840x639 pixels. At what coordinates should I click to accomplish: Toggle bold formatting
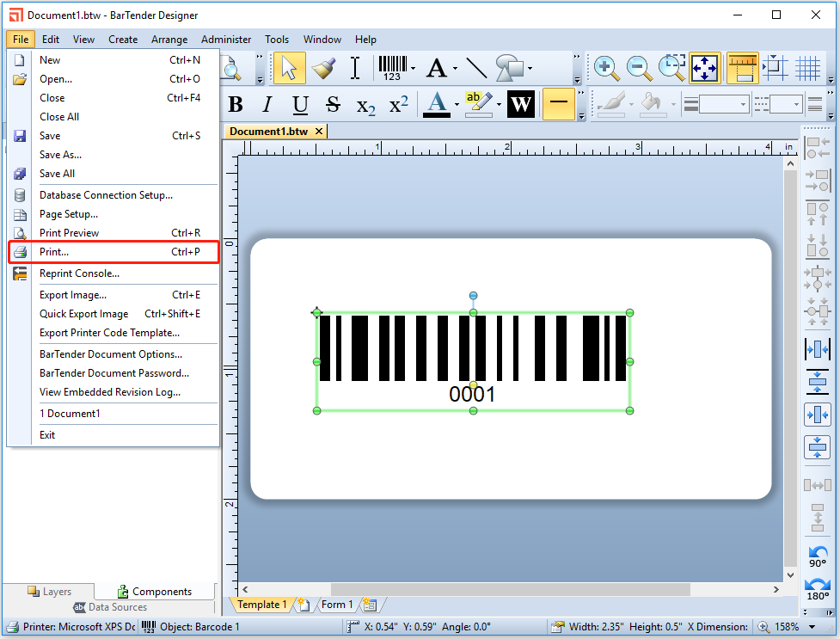click(x=236, y=104)
